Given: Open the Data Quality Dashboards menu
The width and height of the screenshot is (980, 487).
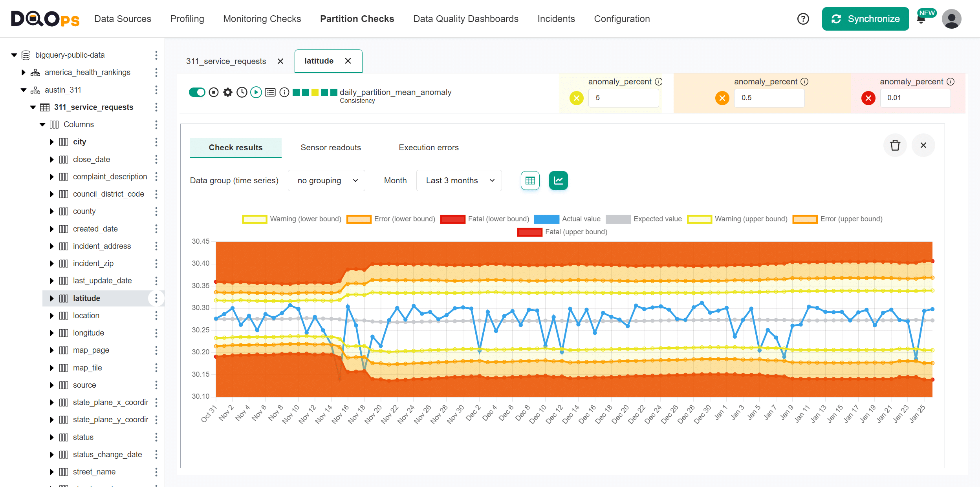Looking at the screenshot, I should (x=465, y=18).
